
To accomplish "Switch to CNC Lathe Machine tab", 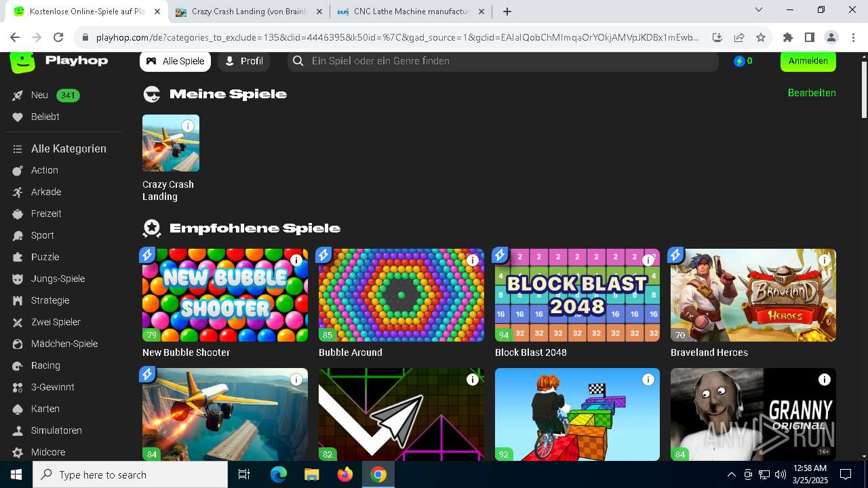I will tap(411, 12).
